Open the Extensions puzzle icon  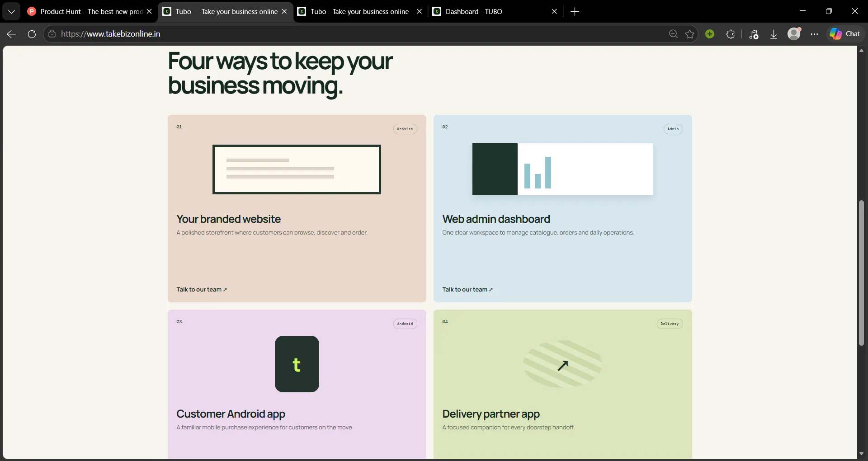coord(730,34)
